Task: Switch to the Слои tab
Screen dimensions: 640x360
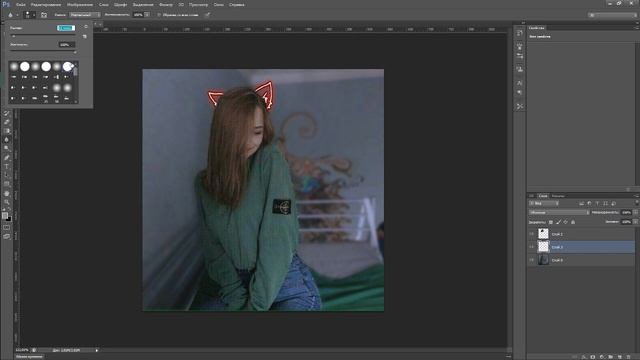Action: tap(543, 196)
